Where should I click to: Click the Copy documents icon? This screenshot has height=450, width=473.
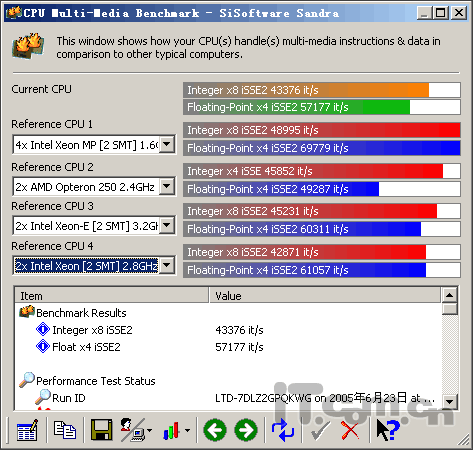coord(65,430)
